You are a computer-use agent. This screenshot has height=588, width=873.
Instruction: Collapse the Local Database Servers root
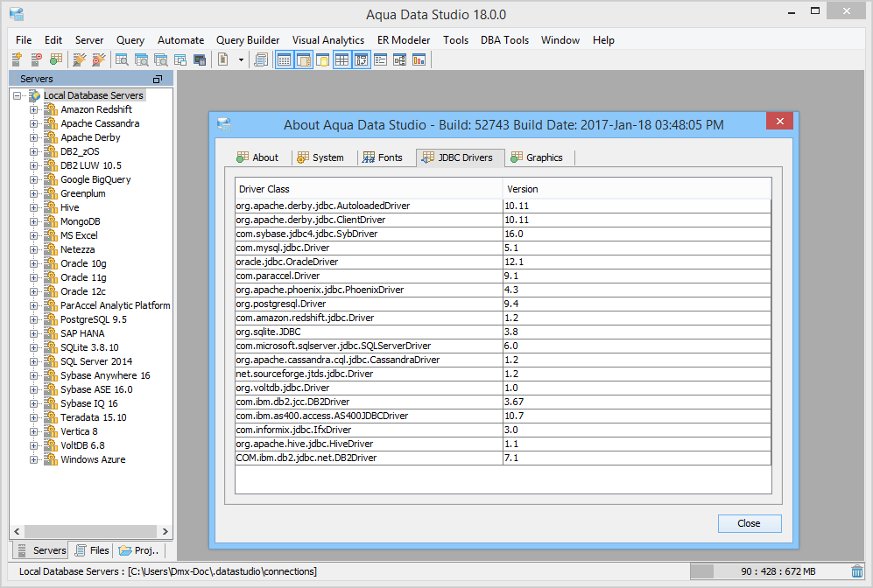click(18, 95)
